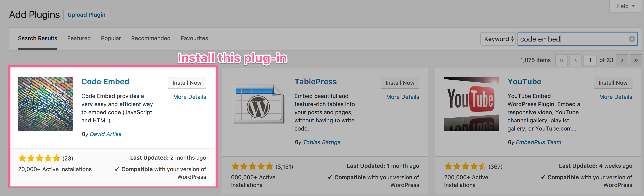Install the YouTube plugin
Screen dimensions: 644x196
point(613,83)
